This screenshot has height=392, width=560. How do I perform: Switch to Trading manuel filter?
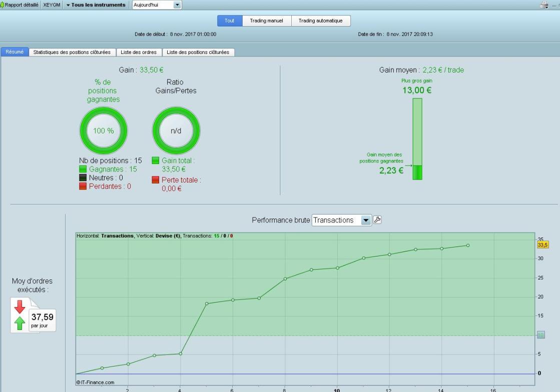tap(266, 20)
